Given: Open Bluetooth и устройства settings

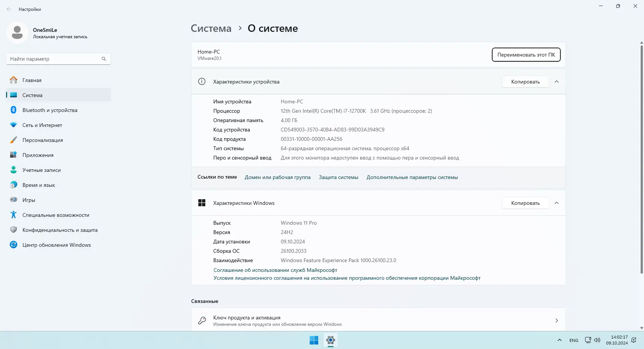Looking at the screenshot, I should [49, 110].
